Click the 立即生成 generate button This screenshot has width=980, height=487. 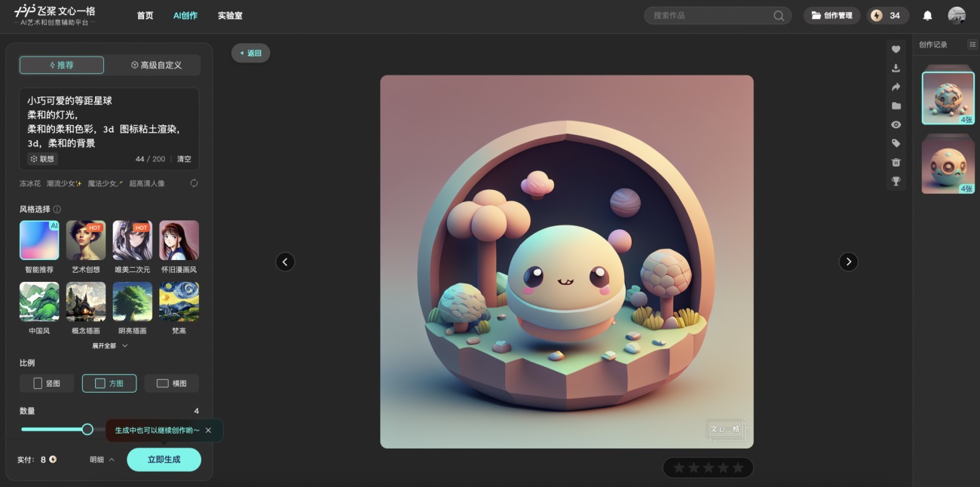point(164,460)
